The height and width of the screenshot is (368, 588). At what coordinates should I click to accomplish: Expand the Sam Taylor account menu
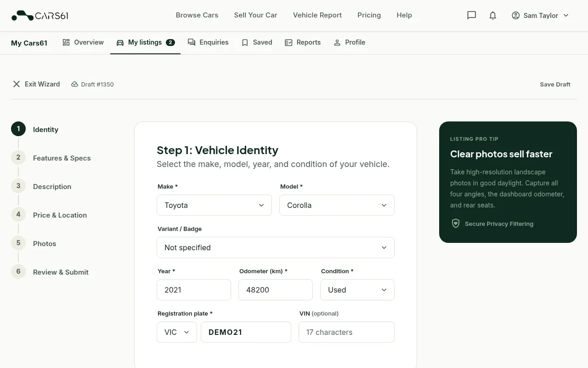coord(540,16)
